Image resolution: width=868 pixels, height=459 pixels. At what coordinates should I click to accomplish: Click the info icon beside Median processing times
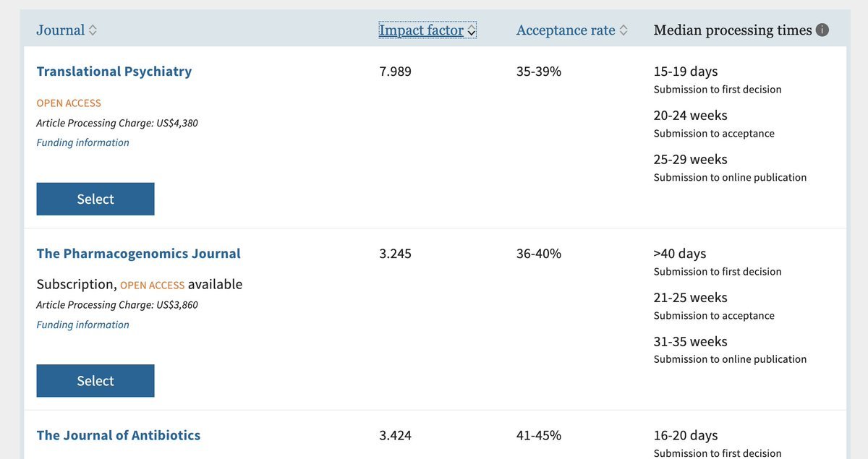[822, 30]
